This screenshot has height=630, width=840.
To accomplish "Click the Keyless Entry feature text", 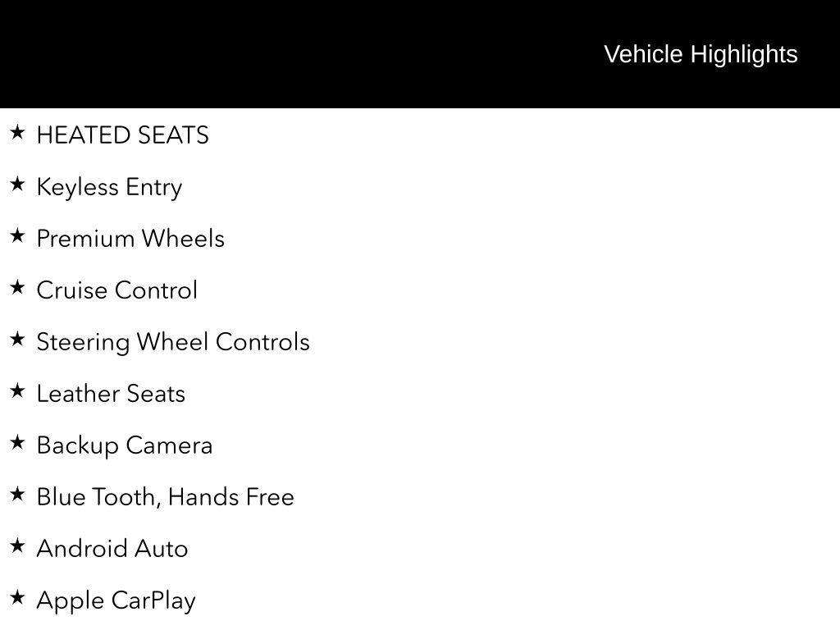I will (109, 187).
